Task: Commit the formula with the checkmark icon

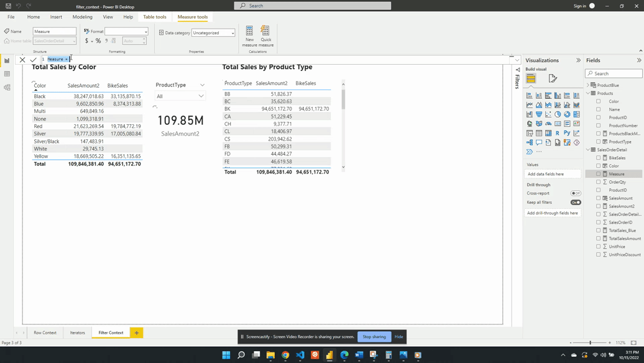Action: coord(34,60)
